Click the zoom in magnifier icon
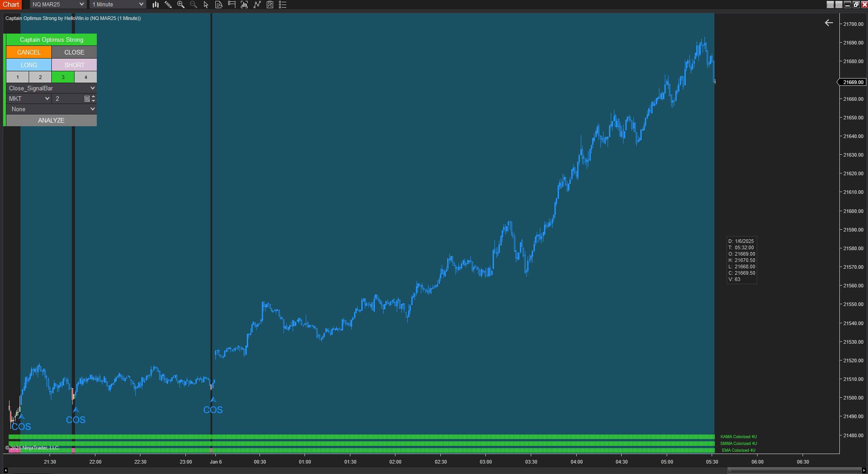This screenshot has height=474, width=868. 181,5
